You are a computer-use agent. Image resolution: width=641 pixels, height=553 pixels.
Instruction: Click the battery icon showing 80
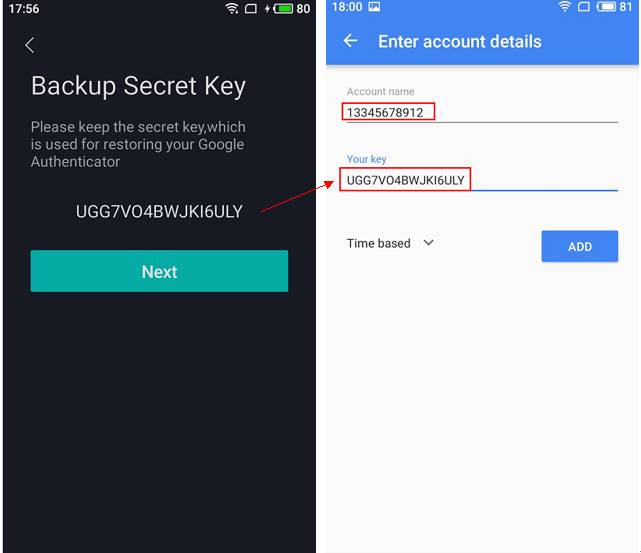[282, 9]
